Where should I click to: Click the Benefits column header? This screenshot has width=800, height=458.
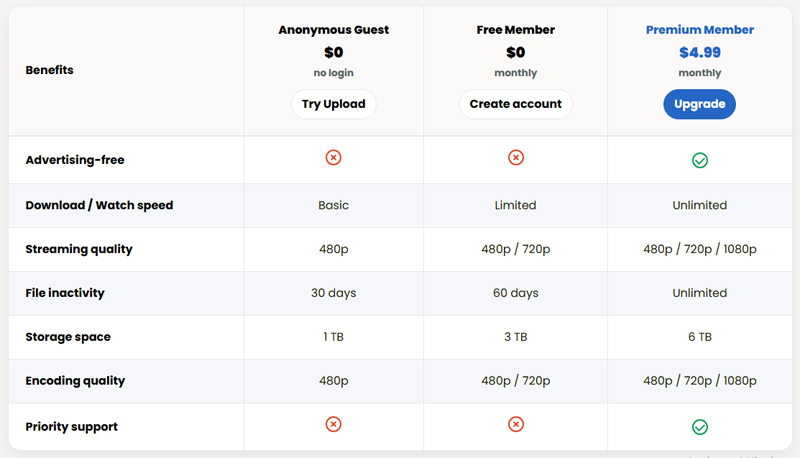point(49,70)
